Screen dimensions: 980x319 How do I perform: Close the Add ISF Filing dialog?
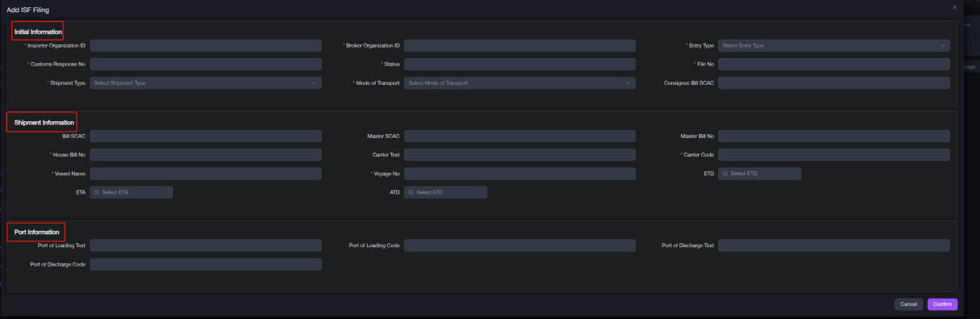(954, 7)
